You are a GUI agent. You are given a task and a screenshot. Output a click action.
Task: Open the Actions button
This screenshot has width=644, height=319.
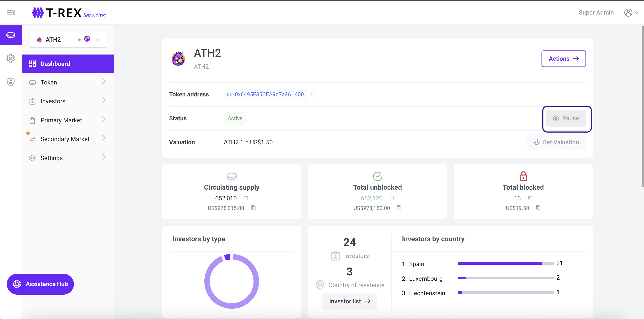tap(563, 59)
